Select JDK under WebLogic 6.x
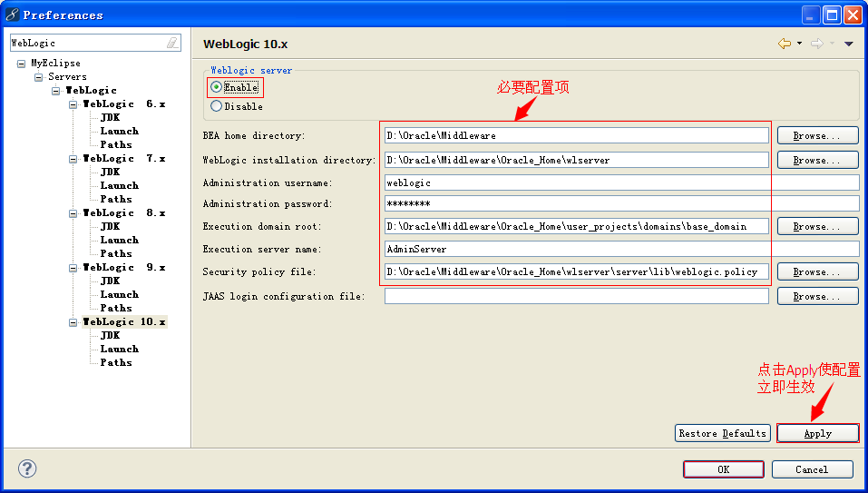The width and height of the screenshot is (868, 493). pos(110,117)
